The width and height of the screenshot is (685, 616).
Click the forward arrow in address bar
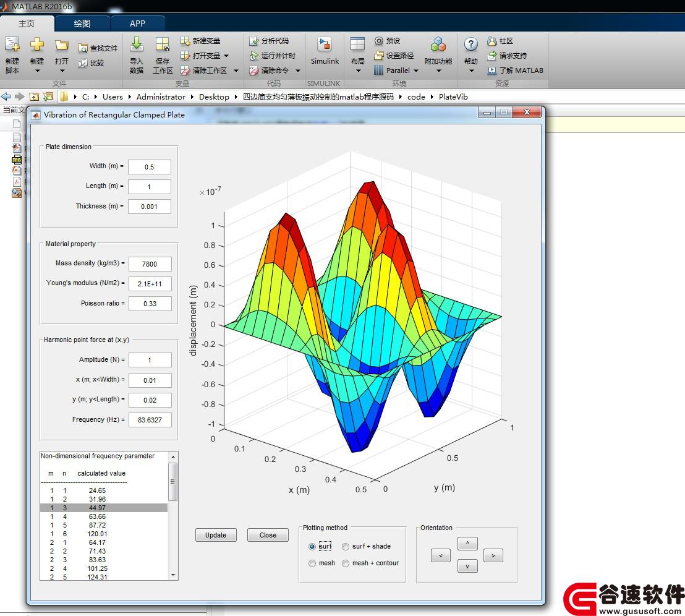coord(19,96)
